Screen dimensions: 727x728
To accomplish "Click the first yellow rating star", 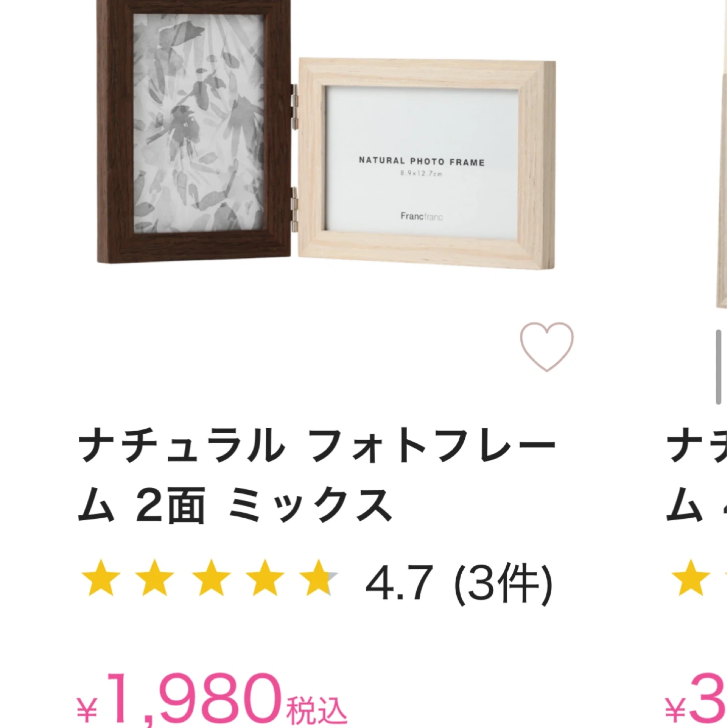I will [x=101, y=578].
